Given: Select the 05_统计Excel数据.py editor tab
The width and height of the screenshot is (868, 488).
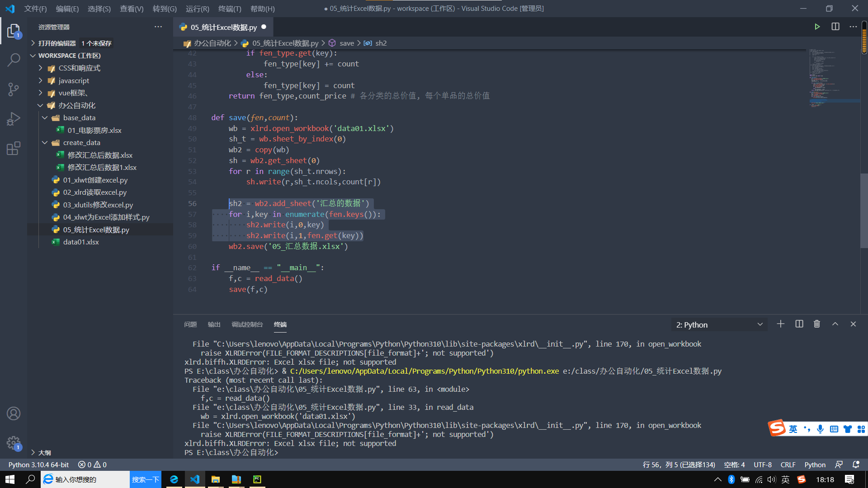Looking at the screenshot, I should click(x=223, y=27).
